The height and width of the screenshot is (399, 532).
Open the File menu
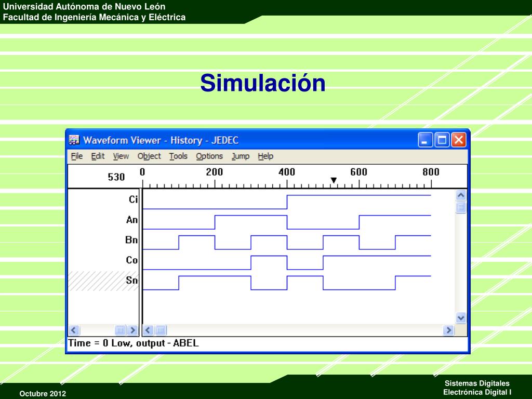(x=77, y=156)
